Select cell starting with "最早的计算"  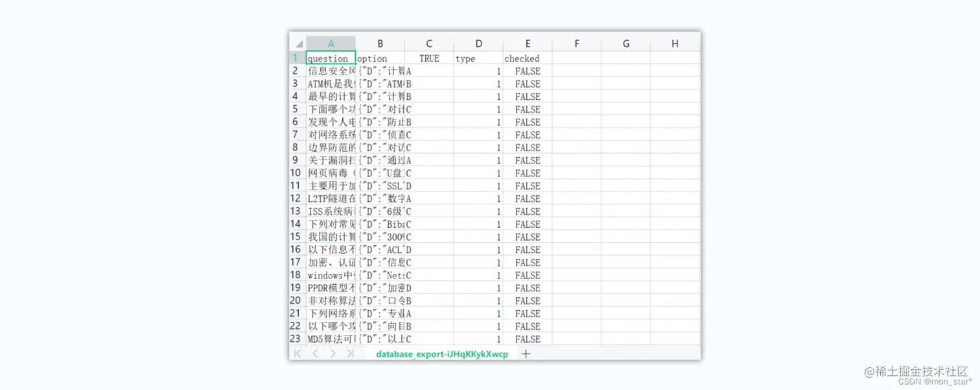331,96
